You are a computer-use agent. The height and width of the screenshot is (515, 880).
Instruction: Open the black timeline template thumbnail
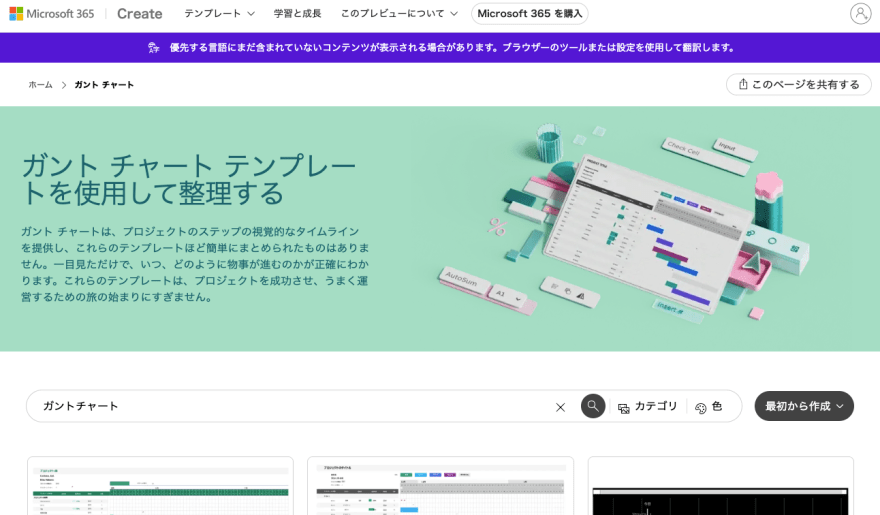721,486
